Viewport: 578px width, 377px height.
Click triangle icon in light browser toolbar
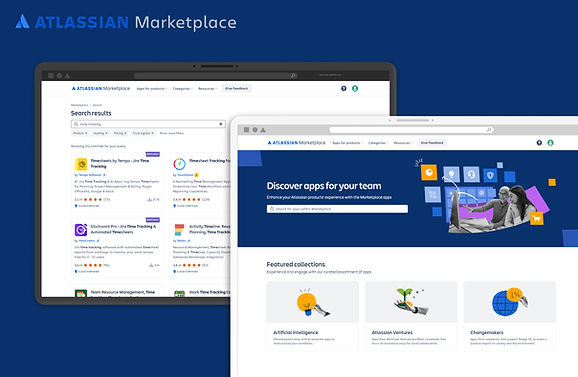263,130
